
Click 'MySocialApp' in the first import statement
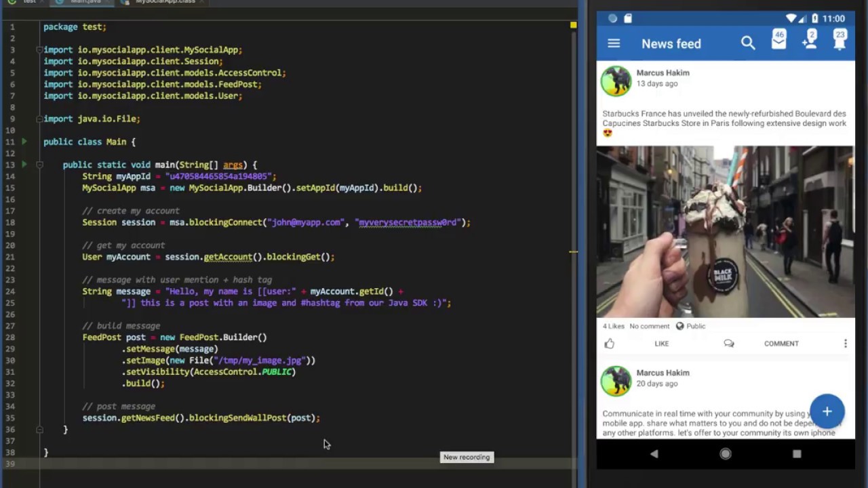pyautogui.click(x=213, y=49)
